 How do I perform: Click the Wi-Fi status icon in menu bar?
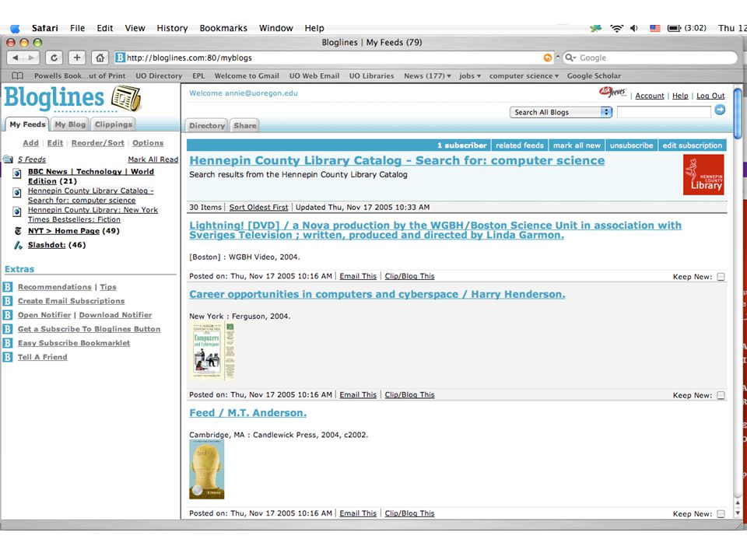click(616, 28)
